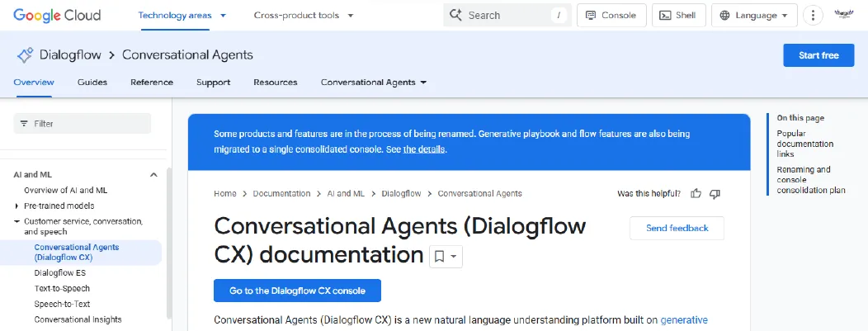Viewport: 868px width, 331px height.
Task: Click Conversational Agents breadcrumb link
Action: [x=479, y=193]
